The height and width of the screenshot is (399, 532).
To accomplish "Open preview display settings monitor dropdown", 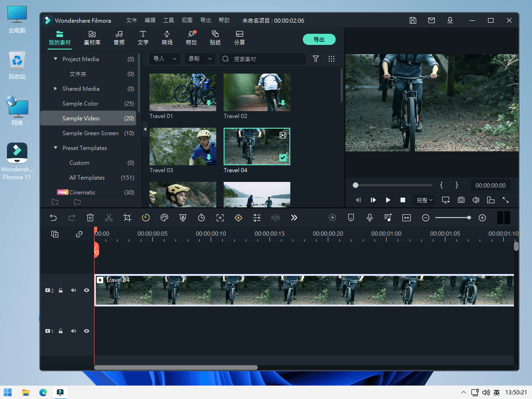I will click(x=446, y=200).
